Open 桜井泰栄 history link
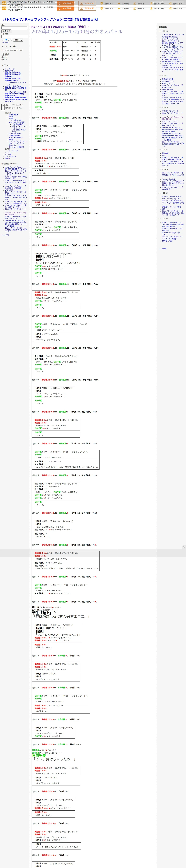186x868 pixels. tap(165, 153)
